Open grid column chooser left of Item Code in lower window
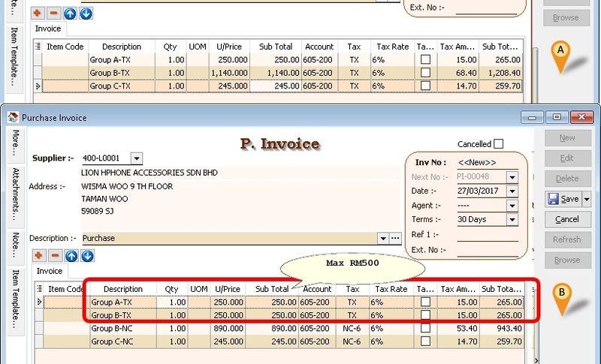The height and width of the screenshot is (364, 601). click(38, 289)
